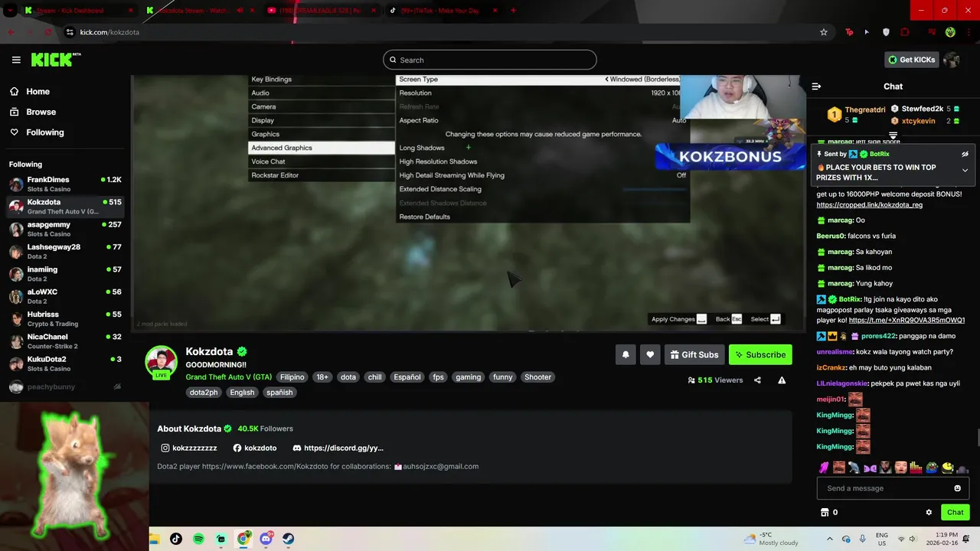Click unrealisme username in chat
The width and height of the screenshot is (980, 551).
[x=835, y=352]
